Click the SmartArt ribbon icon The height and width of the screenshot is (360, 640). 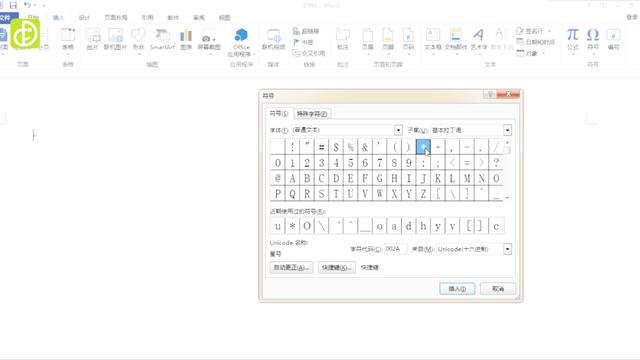(x=162, y=39)
